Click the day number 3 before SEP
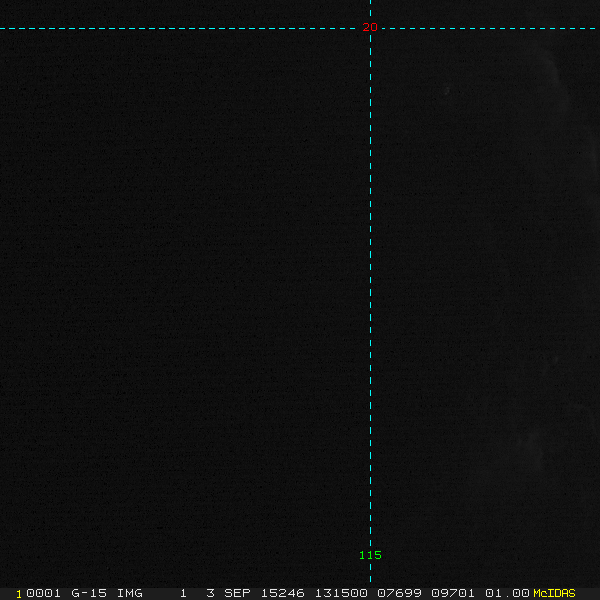The image size is (600, 600). pos(210,593)
